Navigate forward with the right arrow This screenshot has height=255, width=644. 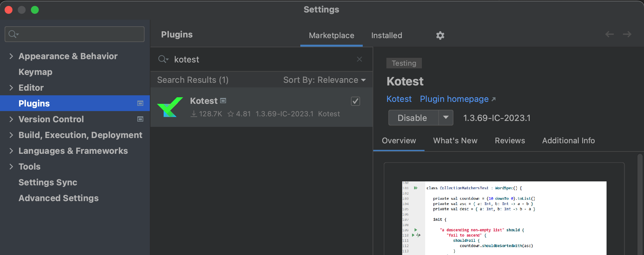coord(627,34)
